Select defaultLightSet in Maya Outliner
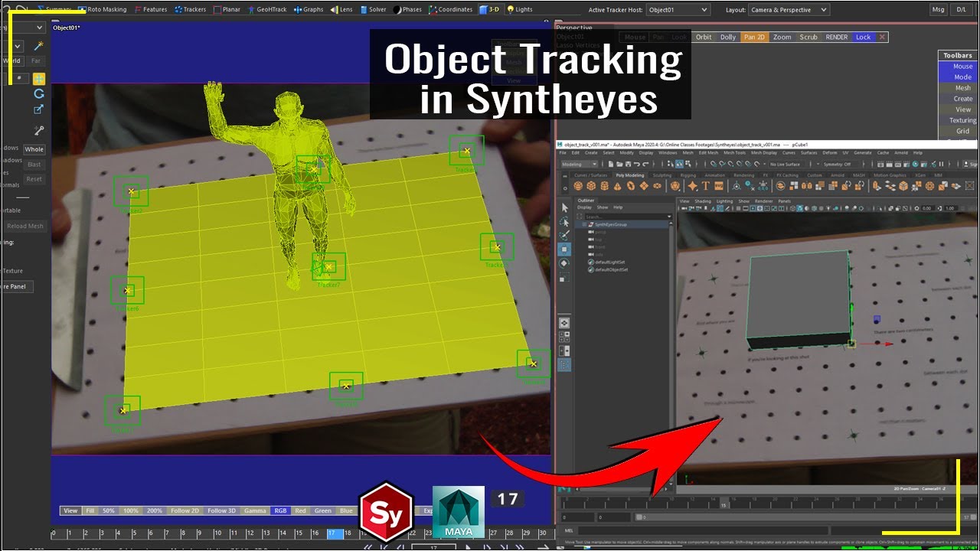Viewport: 980px width, 551px height. 610,262
